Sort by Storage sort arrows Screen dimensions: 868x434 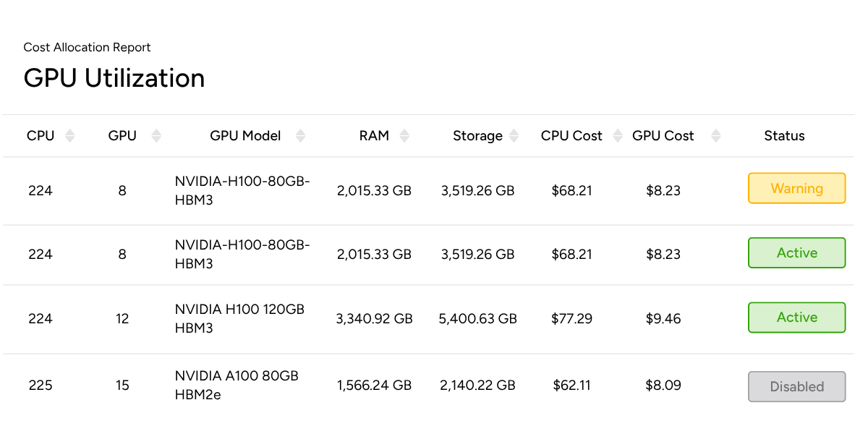(514, 136)
